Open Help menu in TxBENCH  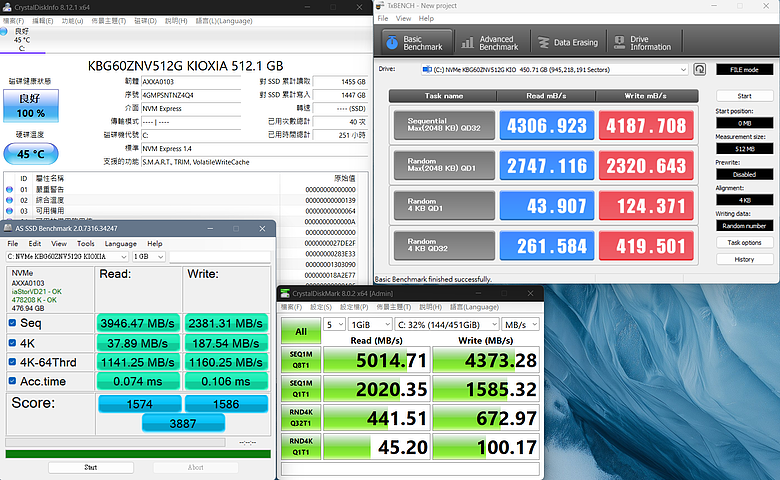coord(426,18)
